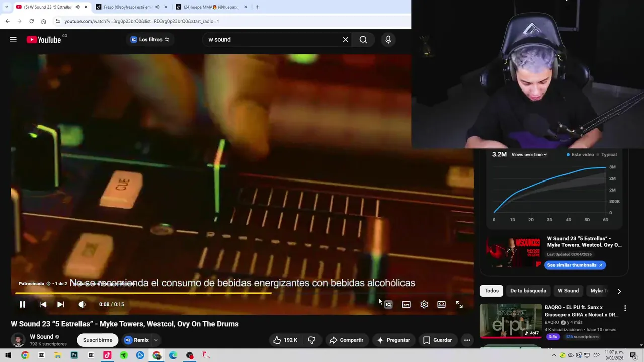The width and height of the screenshot is (644, 362).
Task: Open the site info icon in address bar
Action: [58, 21]
